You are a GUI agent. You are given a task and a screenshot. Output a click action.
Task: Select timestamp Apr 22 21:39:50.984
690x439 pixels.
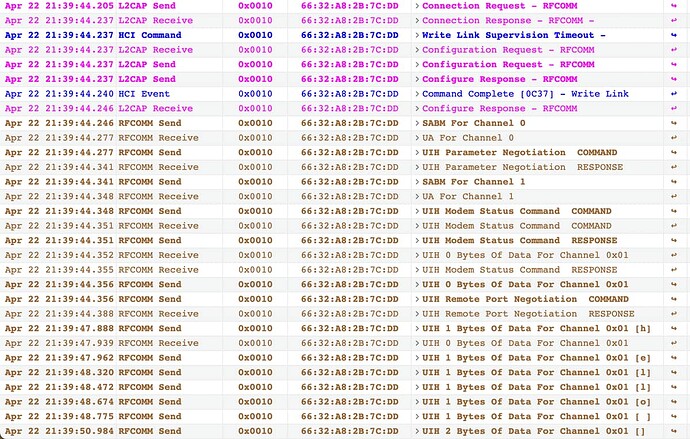pos(59,431)
